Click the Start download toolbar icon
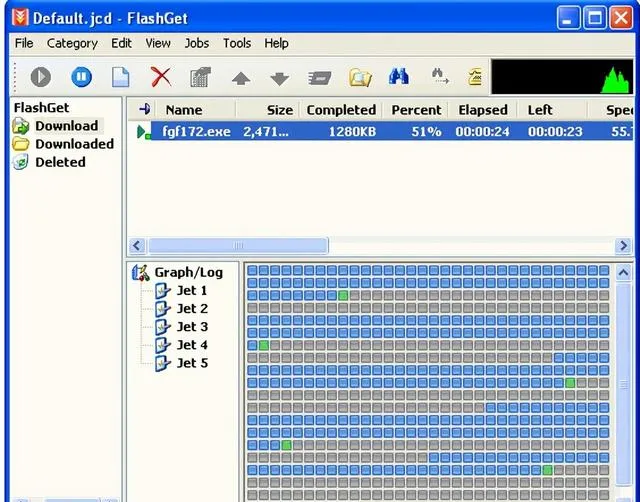 (x=41, y=77)
